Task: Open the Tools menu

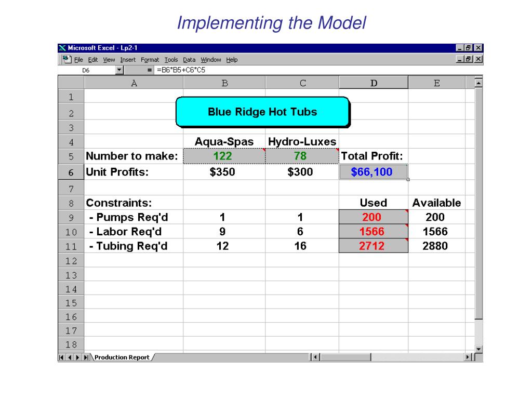Action: pyautogui.click(x=171, y=60)
